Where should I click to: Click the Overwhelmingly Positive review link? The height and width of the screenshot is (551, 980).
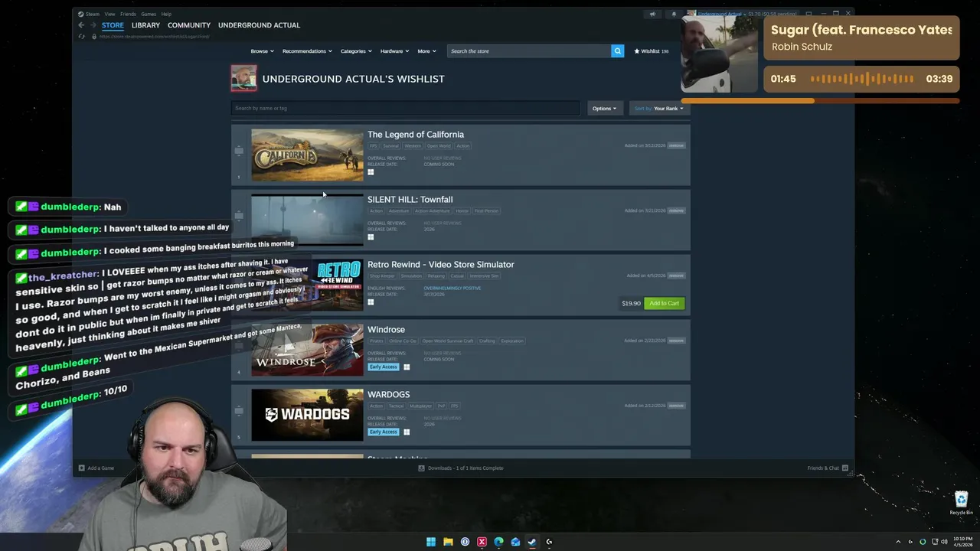pos(452,288)
